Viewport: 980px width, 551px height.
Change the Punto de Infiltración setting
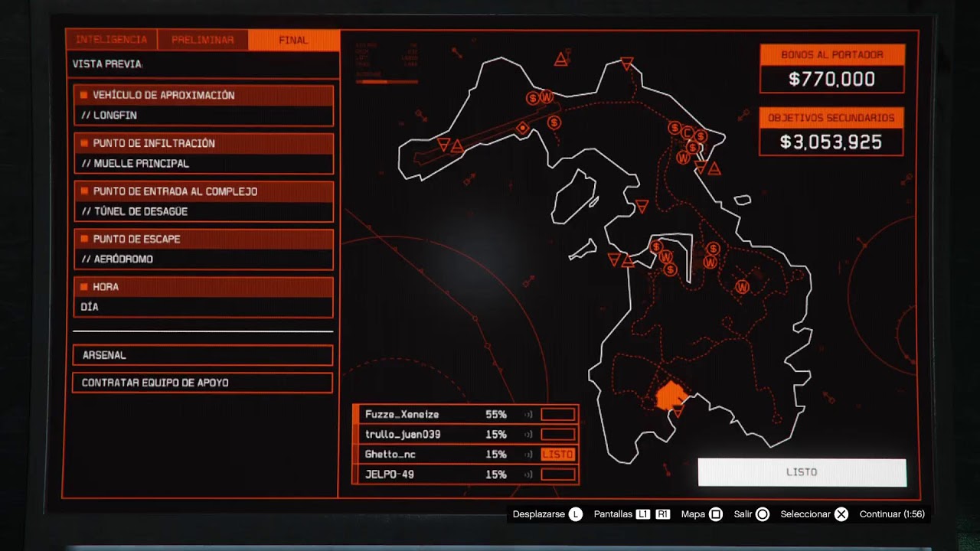coord(204,153)
